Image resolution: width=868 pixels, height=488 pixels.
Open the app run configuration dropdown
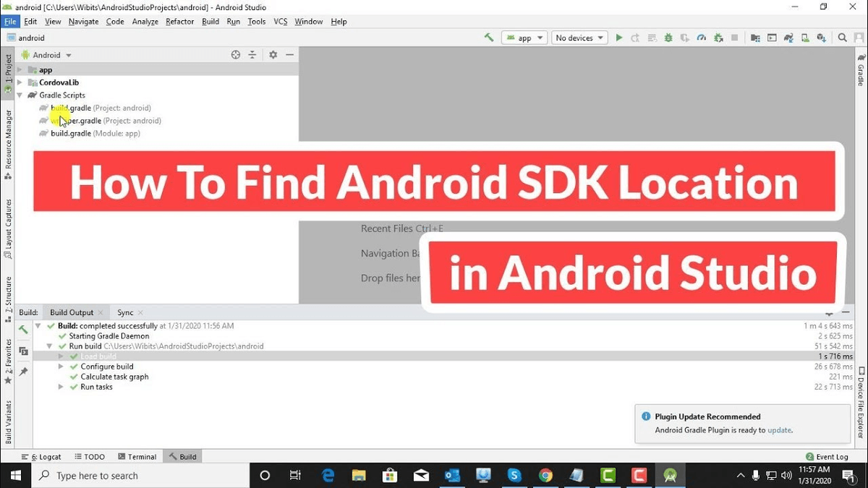click(x=524, y=38)
